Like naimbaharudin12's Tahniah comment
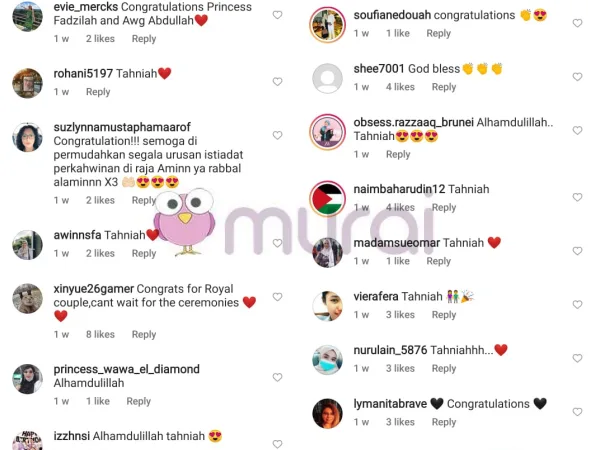Screen dimensions: 600x450 (577, 197)
